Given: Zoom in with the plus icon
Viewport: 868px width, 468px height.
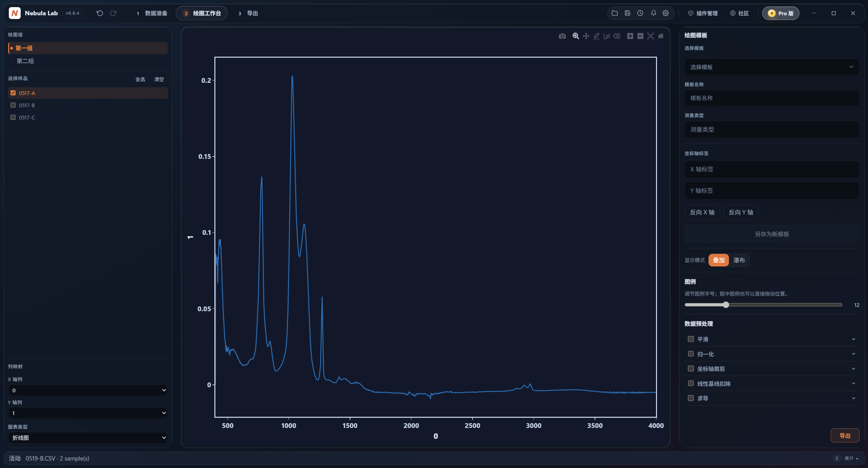Looking at the screenshot, I should pos(630,36).
